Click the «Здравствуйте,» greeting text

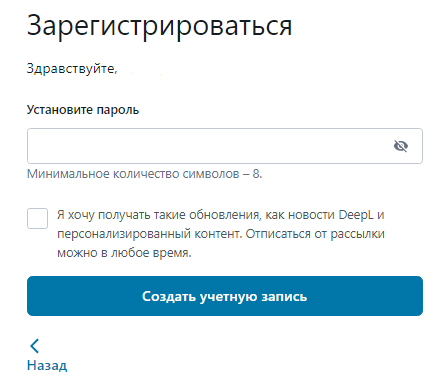click(72, 69)
